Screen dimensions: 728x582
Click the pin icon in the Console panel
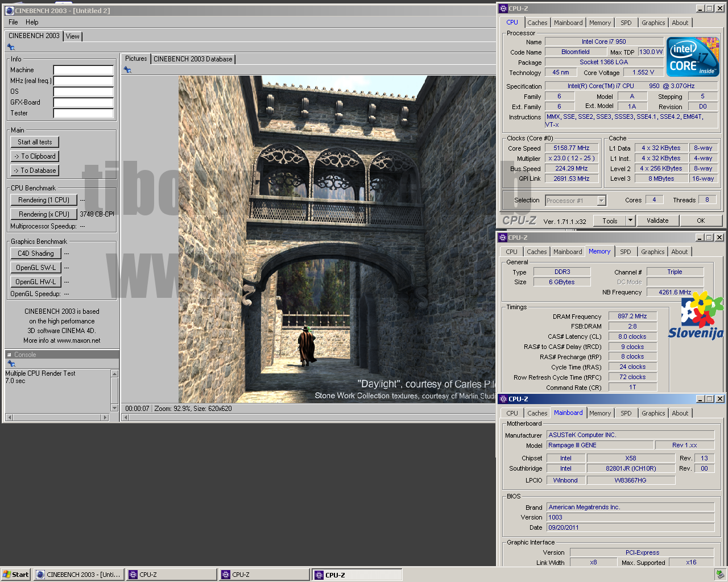[11, 364]
